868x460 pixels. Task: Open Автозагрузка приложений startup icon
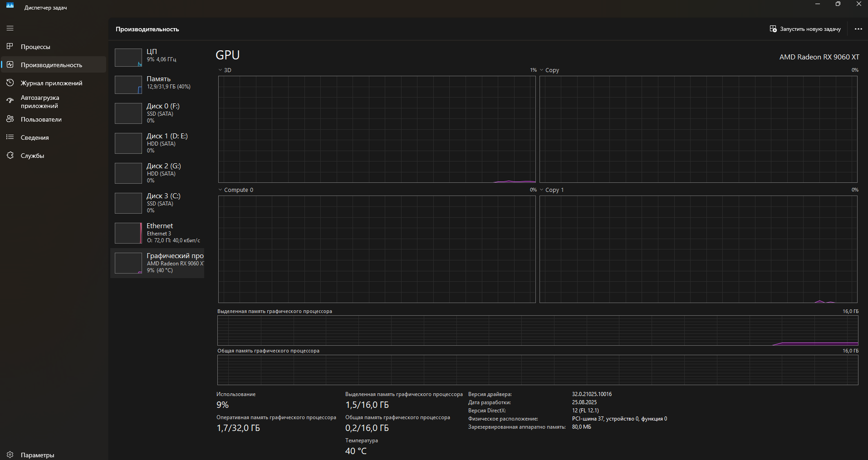click(10, 101)
